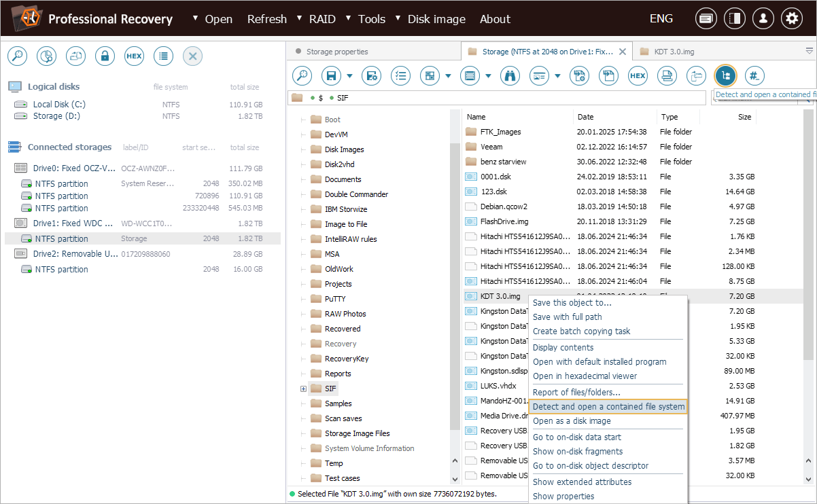Click the ENG language selector

tap(661, 19)
